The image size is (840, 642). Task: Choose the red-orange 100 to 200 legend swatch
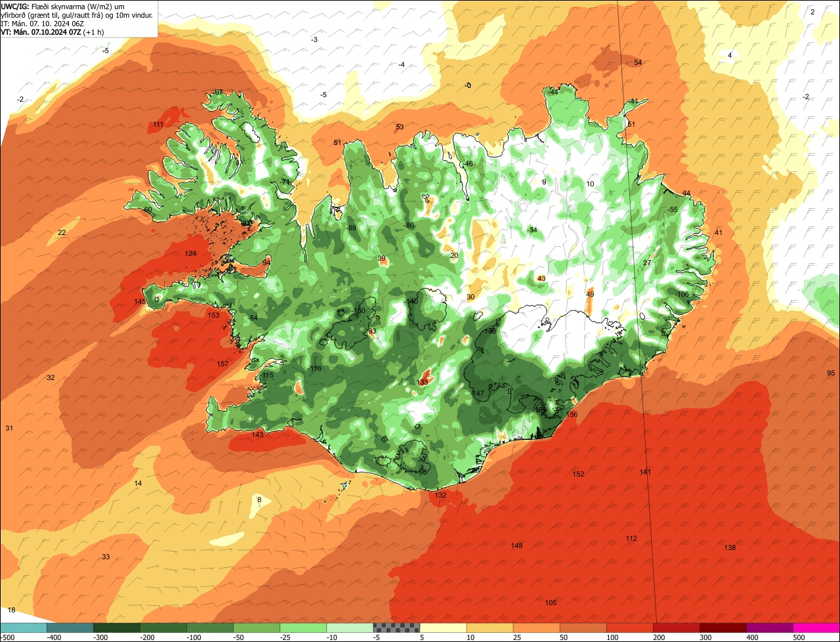coord(629,628)
